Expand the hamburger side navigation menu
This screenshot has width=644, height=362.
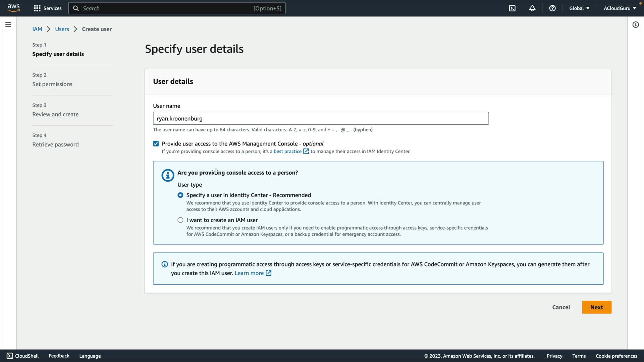[8, 25]
